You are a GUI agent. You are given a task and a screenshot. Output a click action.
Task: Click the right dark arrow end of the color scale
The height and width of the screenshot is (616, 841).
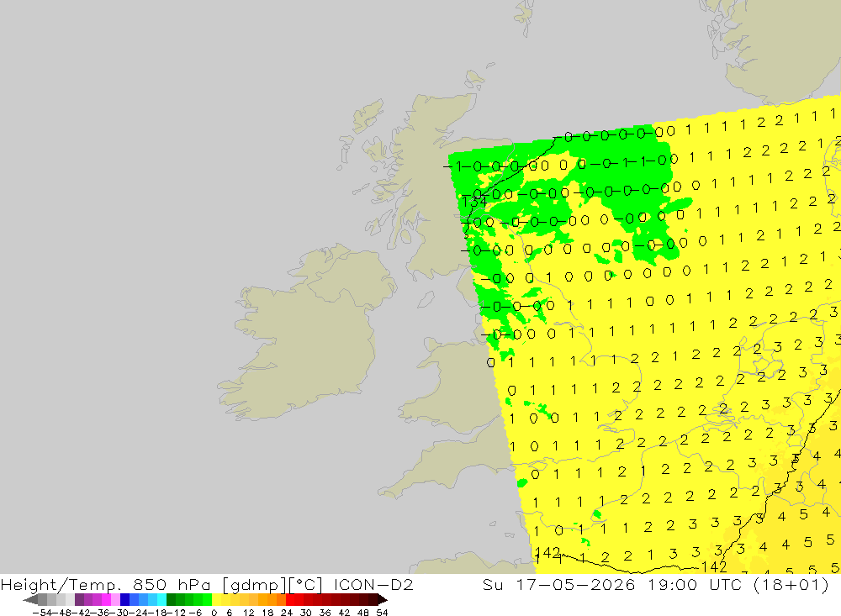(383, 599)
